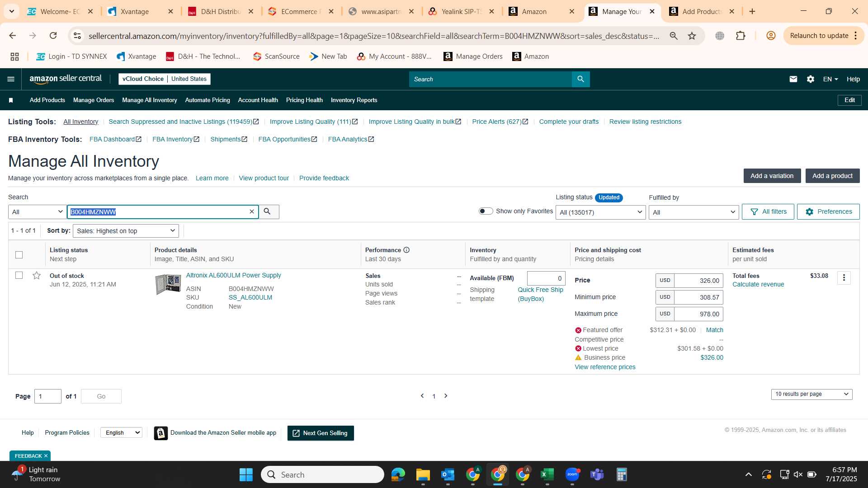Open File Explorer from the taskbar
The image size is (868, 488).
[423, 474]
